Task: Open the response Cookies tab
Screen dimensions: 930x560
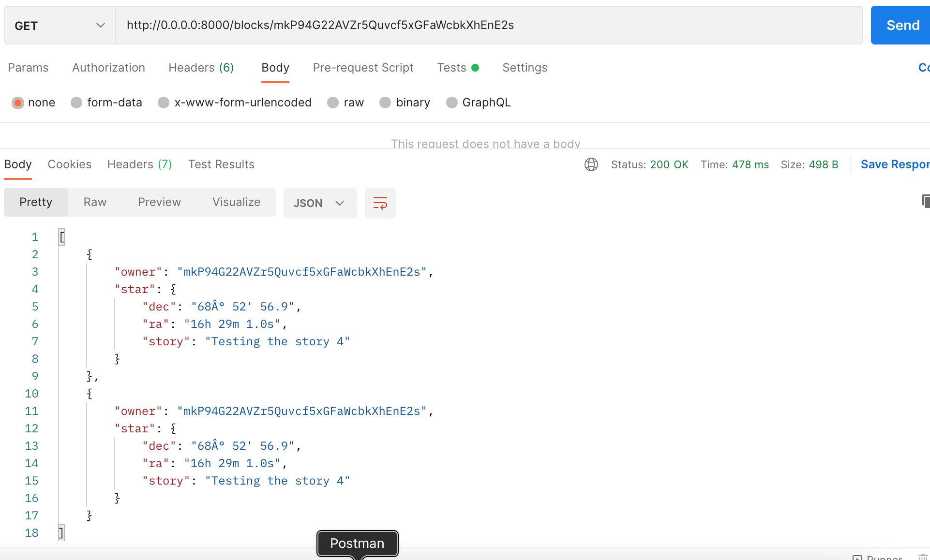Action: coord(69,164)
